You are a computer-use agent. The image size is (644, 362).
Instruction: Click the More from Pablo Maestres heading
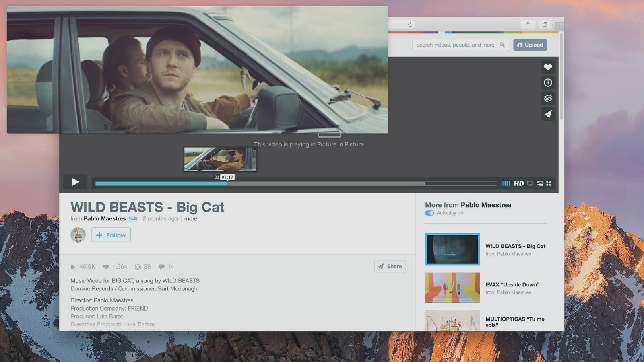coord(468,205)
